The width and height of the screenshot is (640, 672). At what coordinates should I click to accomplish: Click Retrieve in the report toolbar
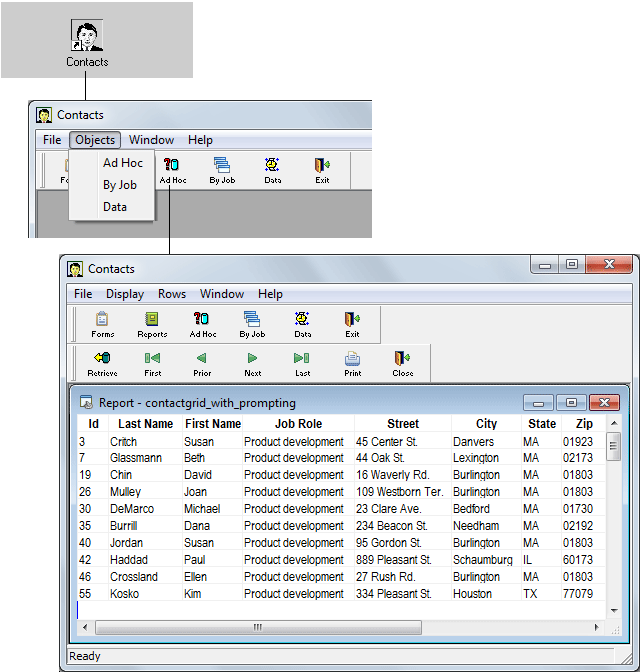(x=102, y=363)
